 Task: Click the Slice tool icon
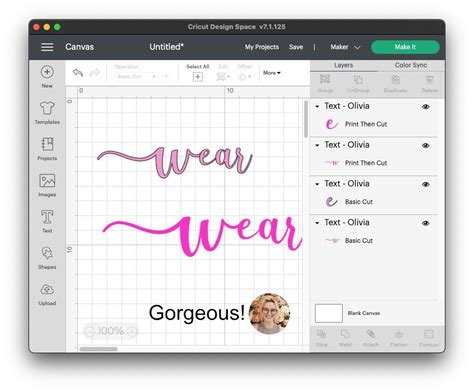pyautogui.click(x=321, y=334)
